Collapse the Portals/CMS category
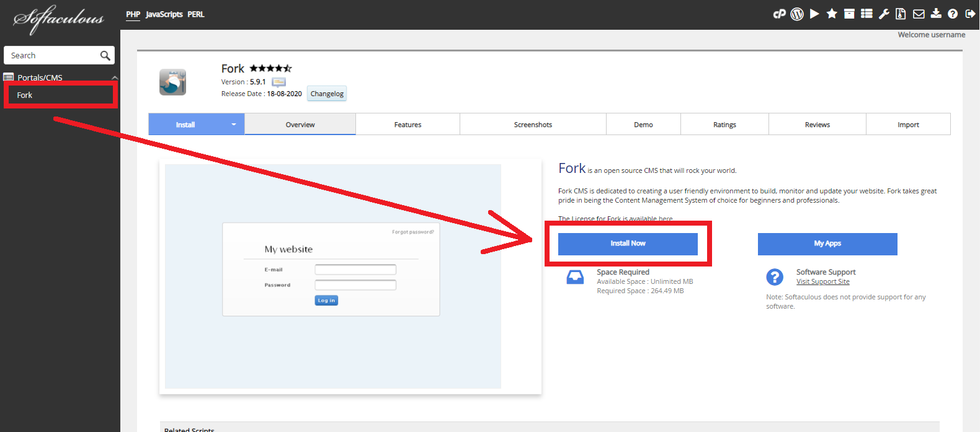The image size is (980, 432). (x=114, y=77)
